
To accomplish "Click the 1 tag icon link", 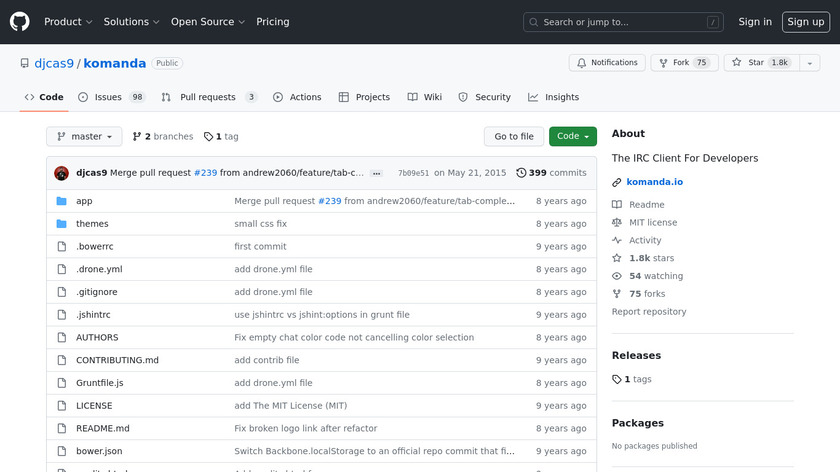I will pos(221,137).
